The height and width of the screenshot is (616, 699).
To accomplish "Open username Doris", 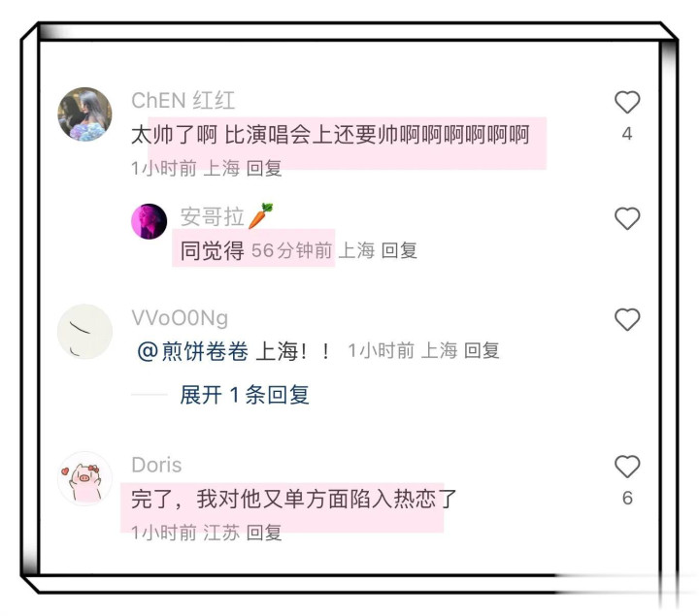I will coord(156,465).
